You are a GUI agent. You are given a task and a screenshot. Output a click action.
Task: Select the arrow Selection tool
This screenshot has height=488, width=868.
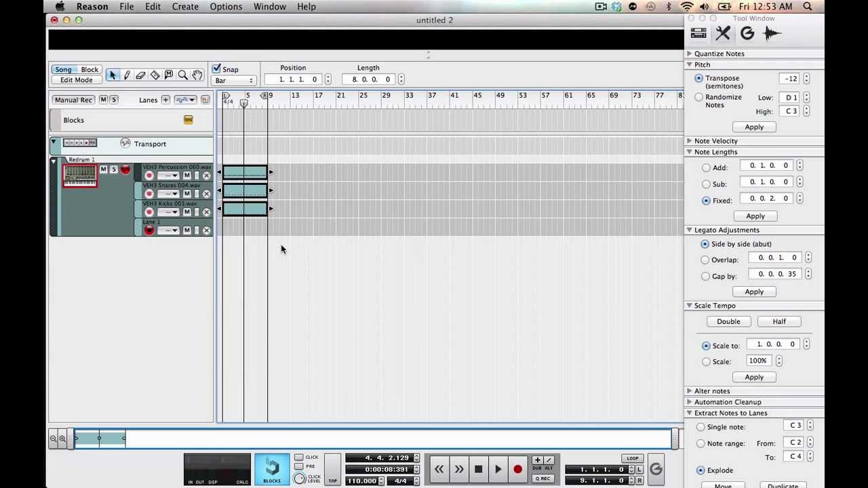pos(113,75)
